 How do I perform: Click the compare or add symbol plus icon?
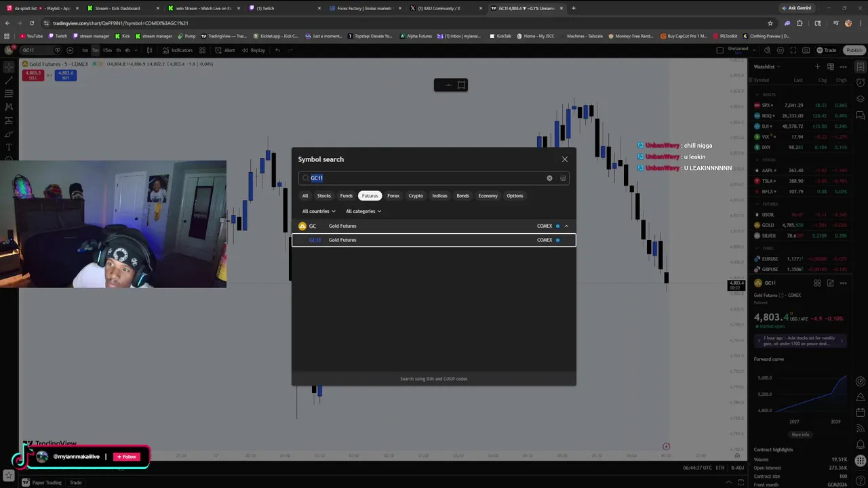(70, 50)
